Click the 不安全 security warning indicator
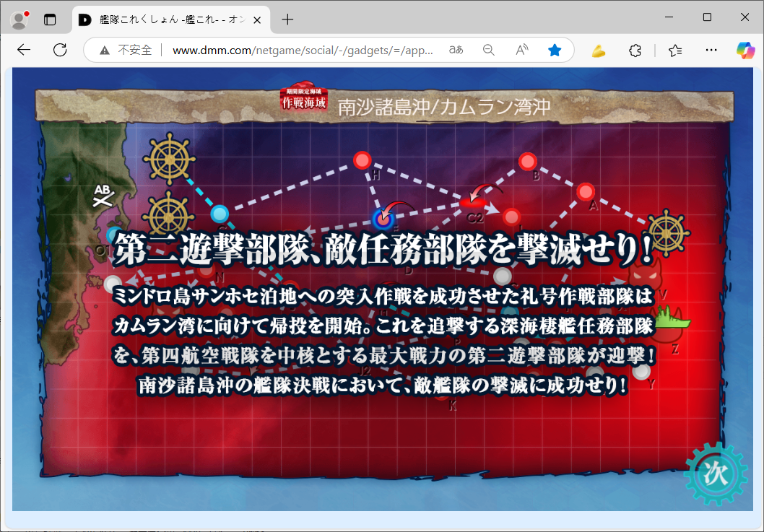The width and height of the screenshot is (764, 532). pos(126,50)
